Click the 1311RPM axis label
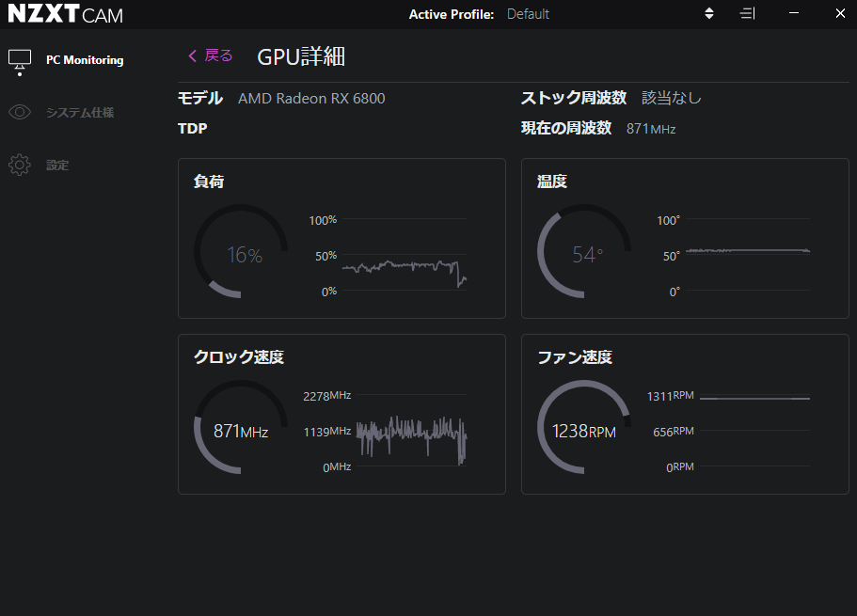 click(670, 396)
